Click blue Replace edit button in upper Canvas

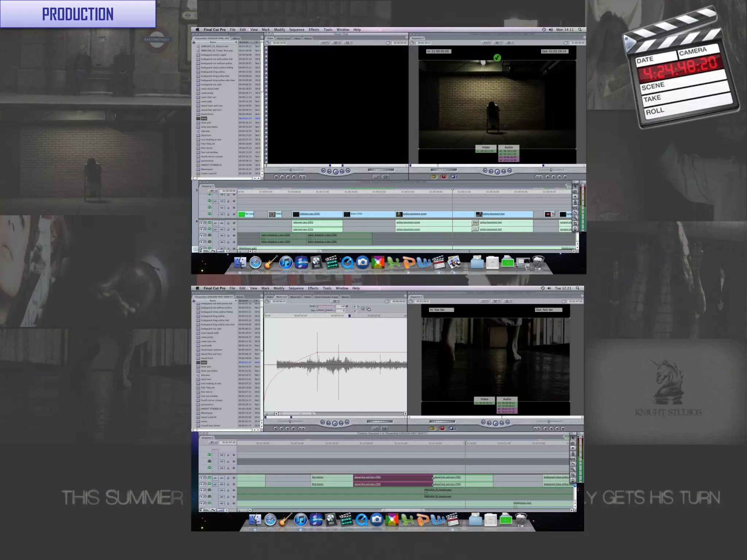454,177
